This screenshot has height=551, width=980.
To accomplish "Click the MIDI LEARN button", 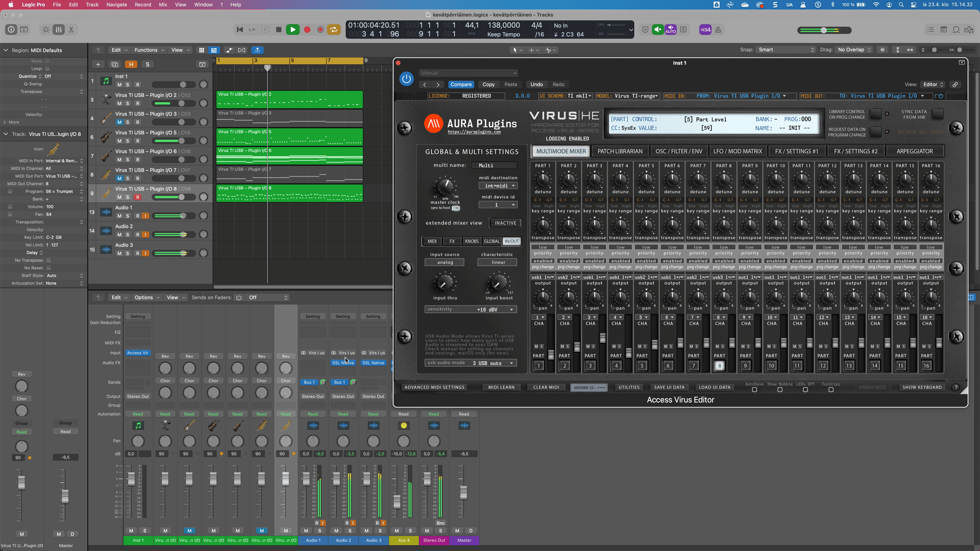I will click(x=501, y=387).
